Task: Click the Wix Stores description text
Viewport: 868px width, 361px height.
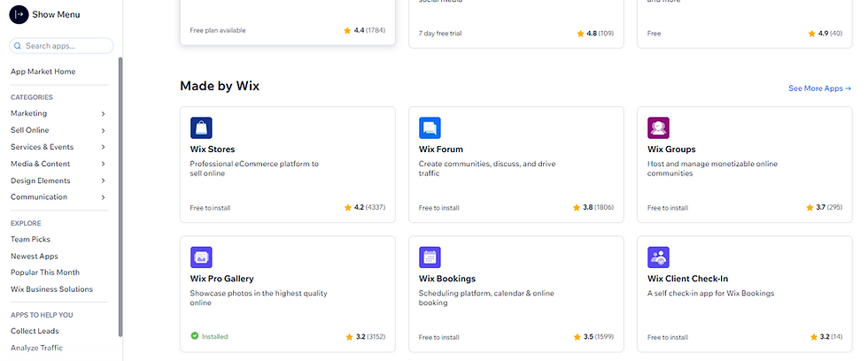Action: coord(255,169)
